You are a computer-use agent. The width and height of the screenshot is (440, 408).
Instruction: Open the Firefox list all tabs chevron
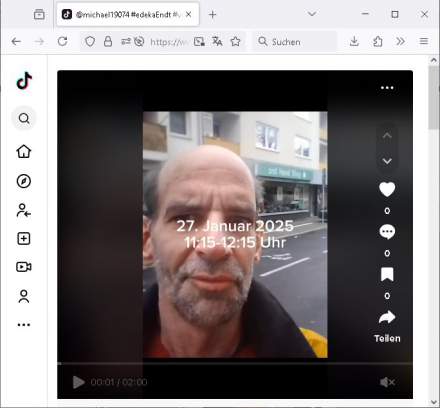(312, 14)
